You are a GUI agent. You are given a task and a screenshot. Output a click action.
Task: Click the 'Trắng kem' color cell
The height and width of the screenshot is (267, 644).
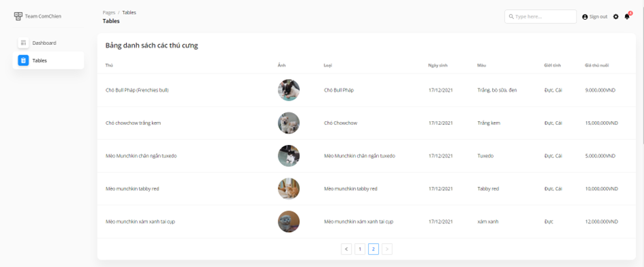click(x=489, y=123)
